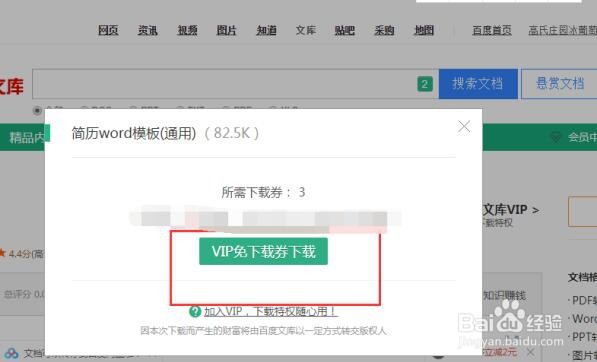Click the document title 简历word模板(通用)
Screen dimensions: 597x362
pyautogui.click(x=134, y=133)
